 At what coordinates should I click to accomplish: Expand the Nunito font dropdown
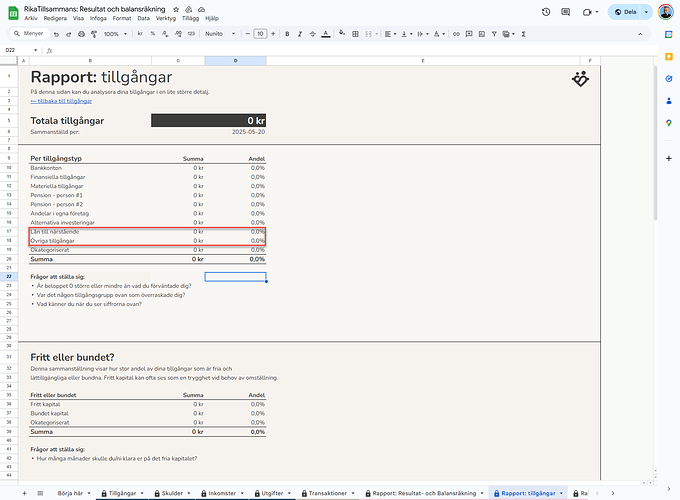[220, 33]
